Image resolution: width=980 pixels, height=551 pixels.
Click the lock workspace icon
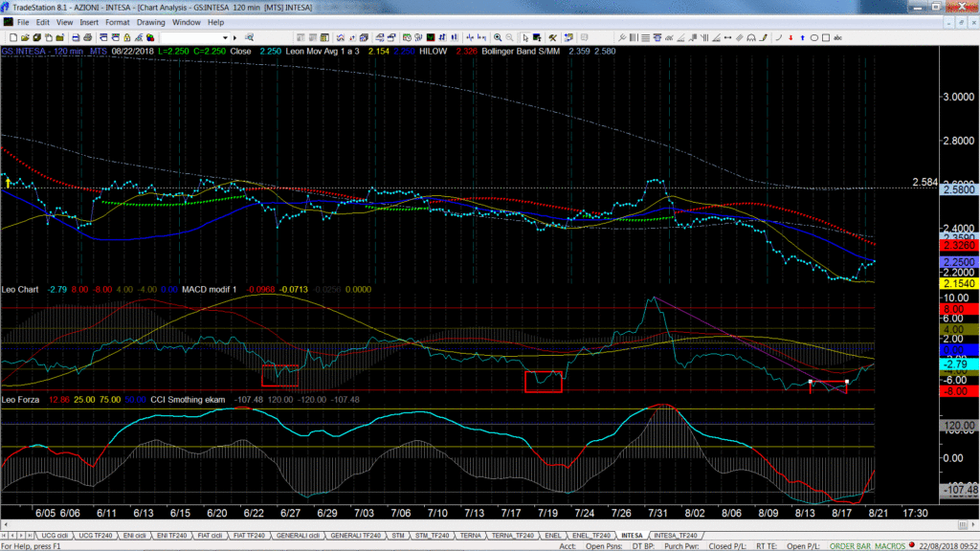[127, 38]
